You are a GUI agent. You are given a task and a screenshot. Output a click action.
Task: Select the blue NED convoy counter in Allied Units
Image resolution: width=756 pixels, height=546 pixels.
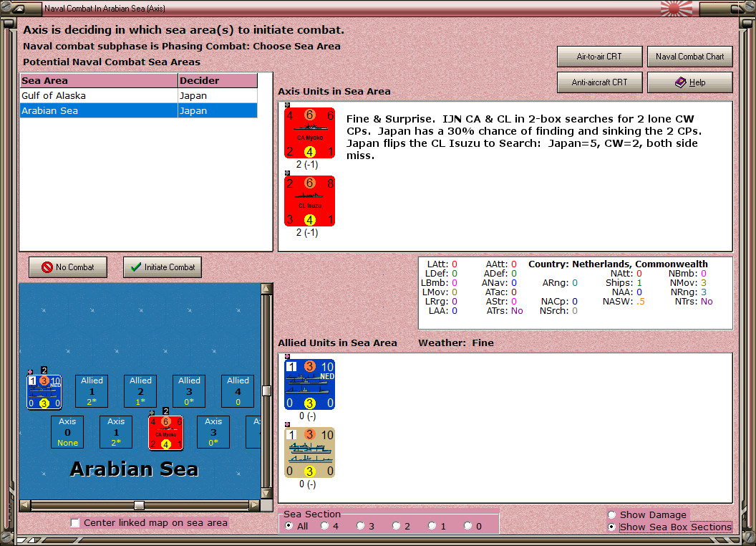coord(309,384)
